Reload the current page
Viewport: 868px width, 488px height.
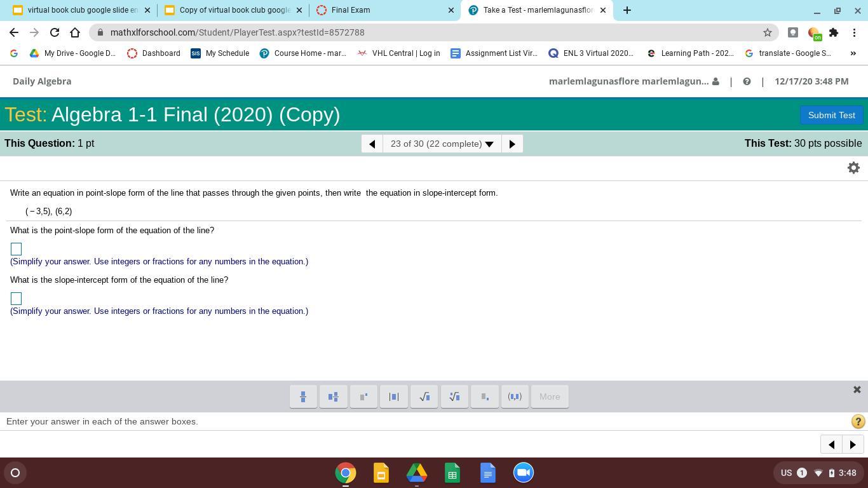pos(55,32)
